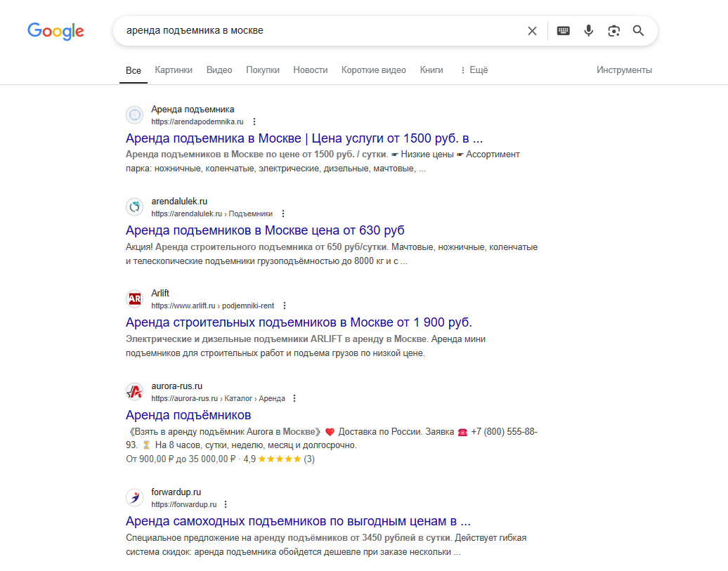Viewport: 728px width, 571px height.
Task: Open the Новости tab
Action: 311,70
